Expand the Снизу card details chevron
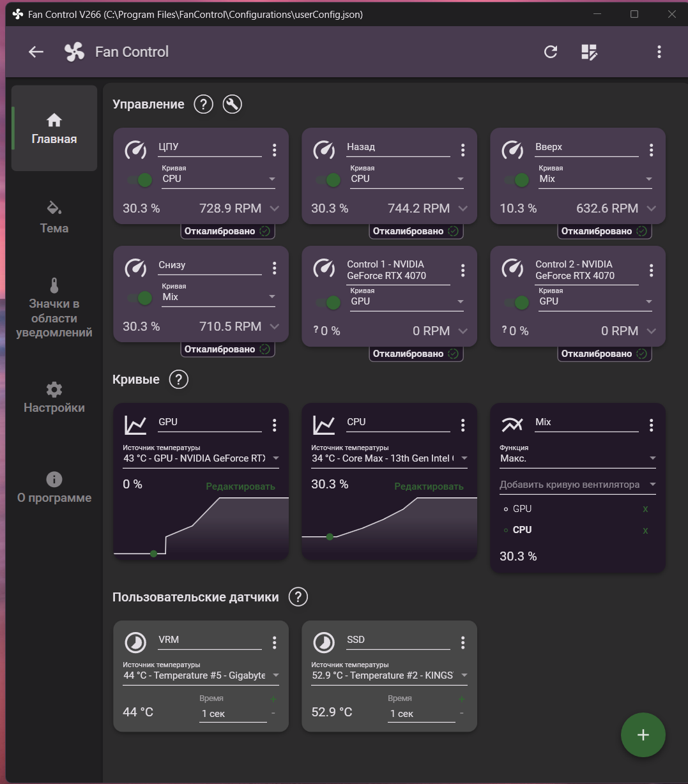This screenshot has height=784, width=688. pyautogui.click(x=275, y=326)
